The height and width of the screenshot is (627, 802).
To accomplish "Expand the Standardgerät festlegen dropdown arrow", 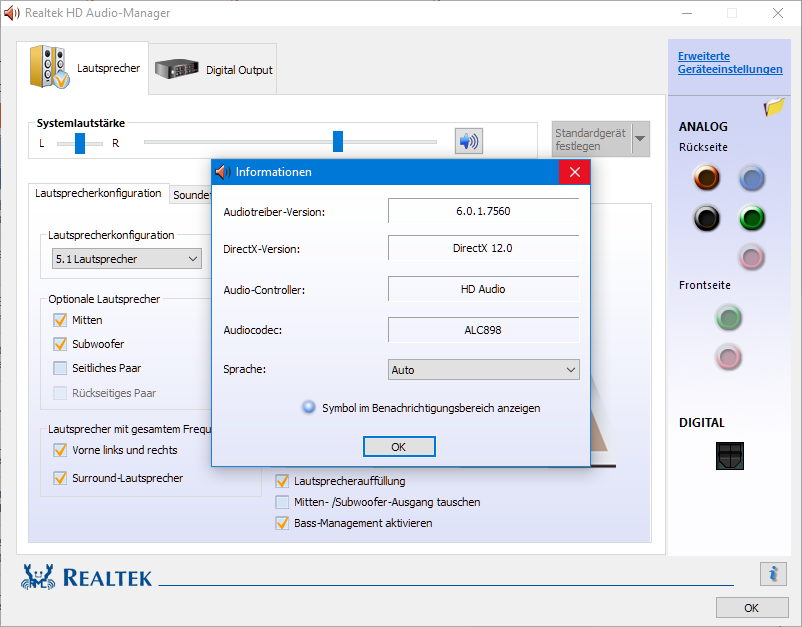I will tap(640, 139).
